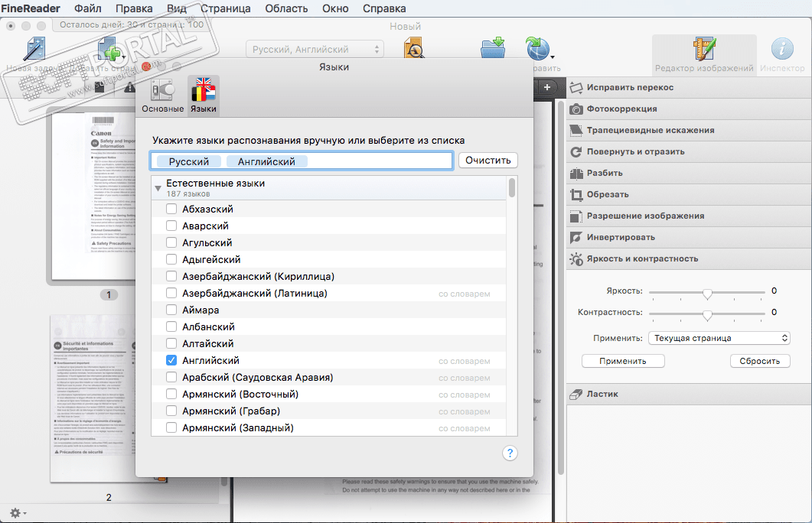Click the Яркость и контрастность sun icon
812x523 pixels.
pos(576,258)
